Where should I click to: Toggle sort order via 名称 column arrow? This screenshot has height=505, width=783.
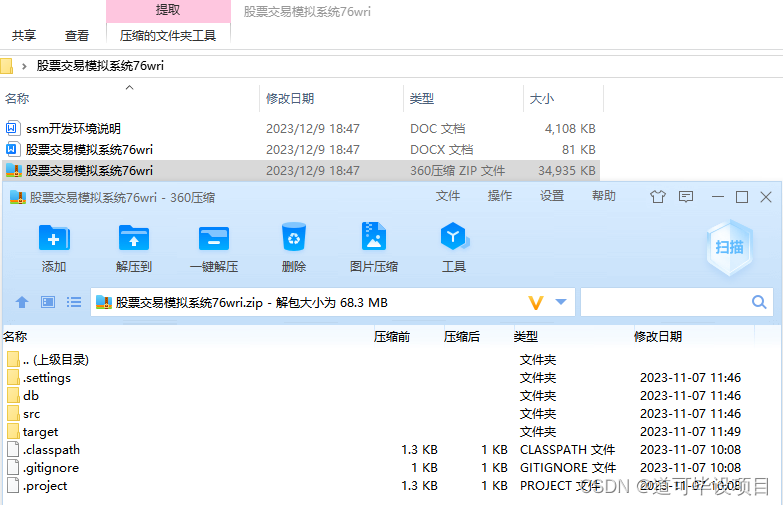[x=129, y=87]
